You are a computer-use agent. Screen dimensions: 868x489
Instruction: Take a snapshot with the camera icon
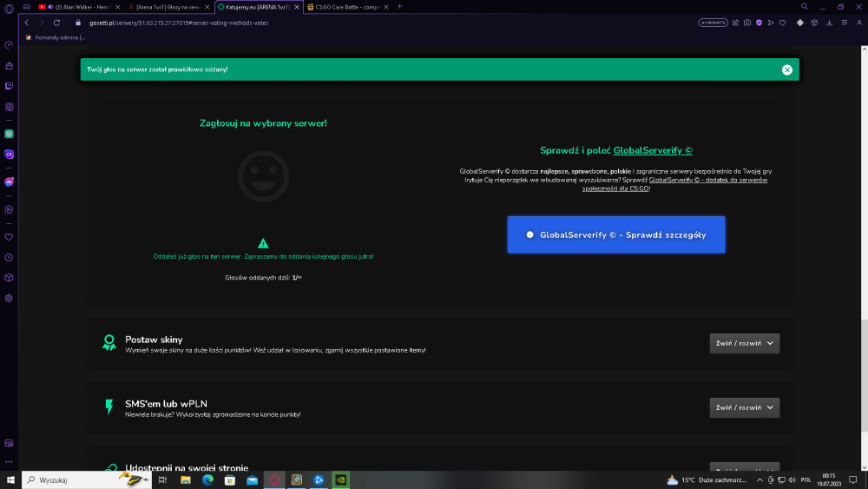pyautogui.click(x=747, y=23)
